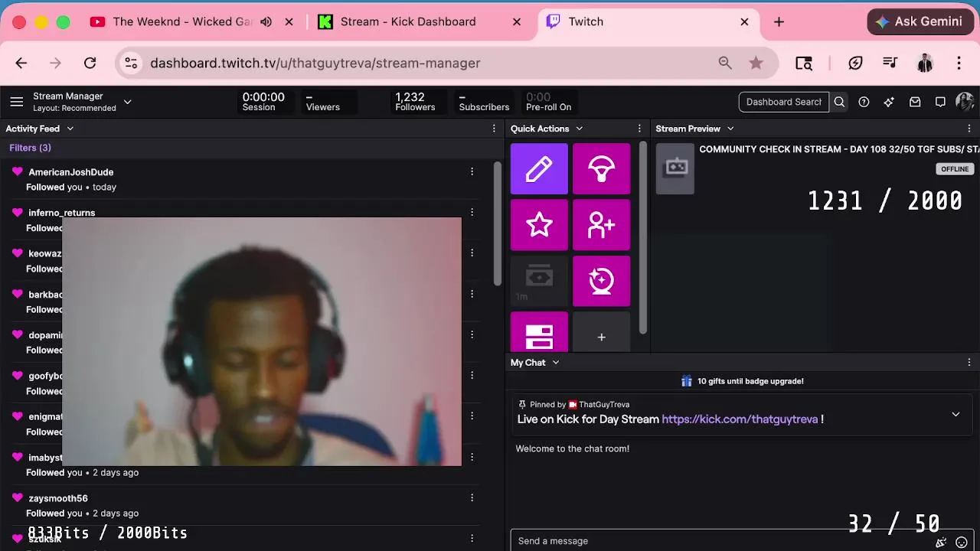Mute the YouTube tab audio icon

click(x=266, y=21)
